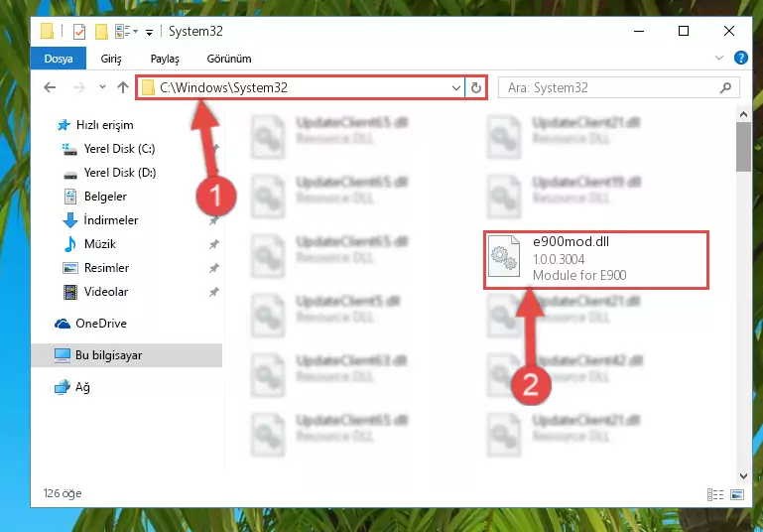Open the Dosya ribbon tab

pos(59,59)
